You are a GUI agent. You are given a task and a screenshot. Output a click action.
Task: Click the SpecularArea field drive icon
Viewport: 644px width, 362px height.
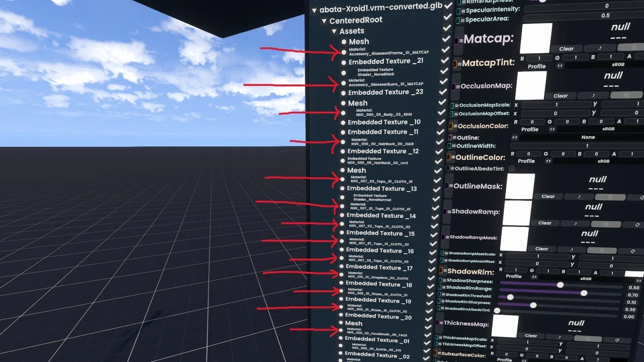[x=459, y=20]
